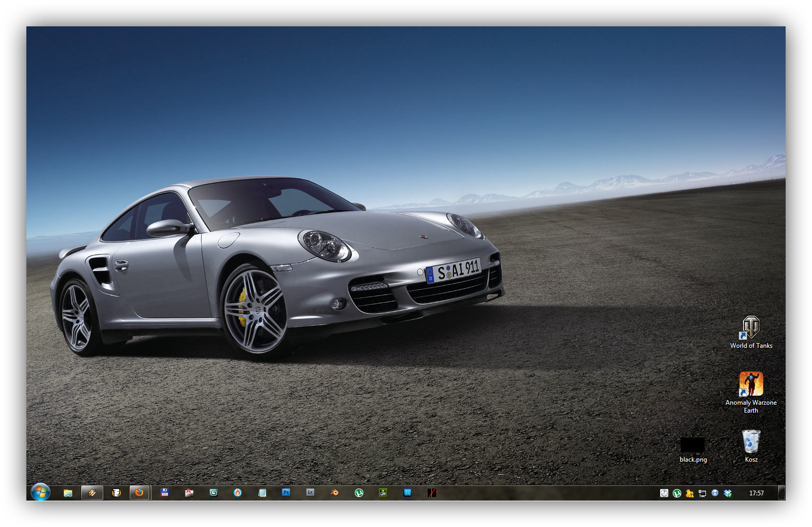Screen dimensions: 812x527
Task: Click the Dropbox icon in system tray
Action: tap(728, 493)
